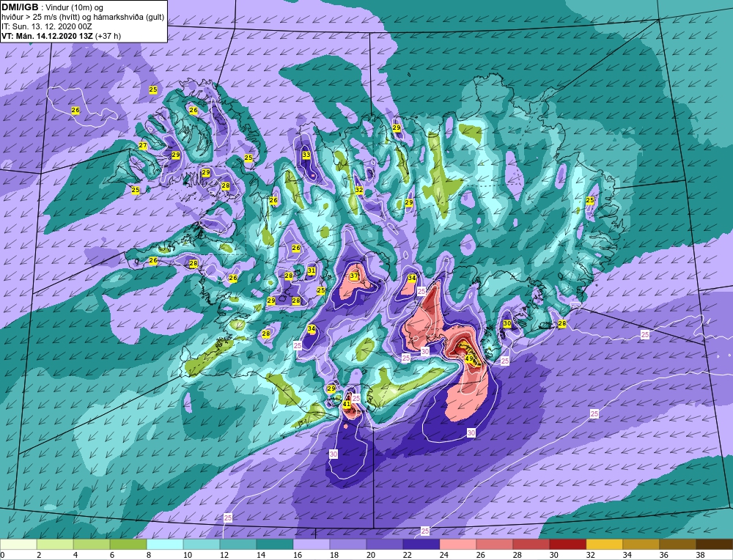Click the 'VT: Mán. 14.12.2020 13Z' valid time
Viewport: 733px width, 560px height.
coord(47,36)
